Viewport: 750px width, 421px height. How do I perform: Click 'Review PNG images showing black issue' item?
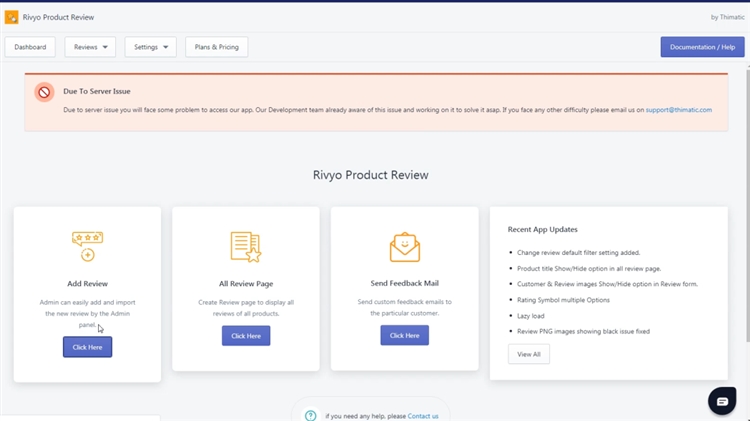583,331
